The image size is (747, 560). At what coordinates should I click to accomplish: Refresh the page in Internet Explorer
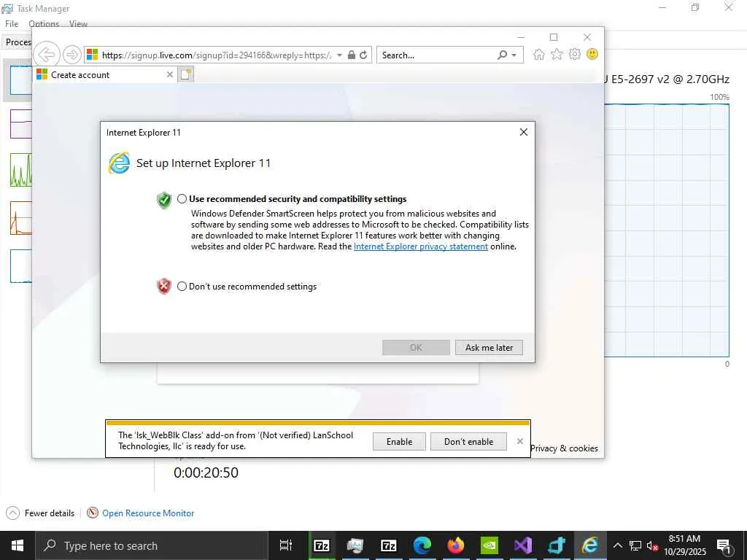coord(363,55)
